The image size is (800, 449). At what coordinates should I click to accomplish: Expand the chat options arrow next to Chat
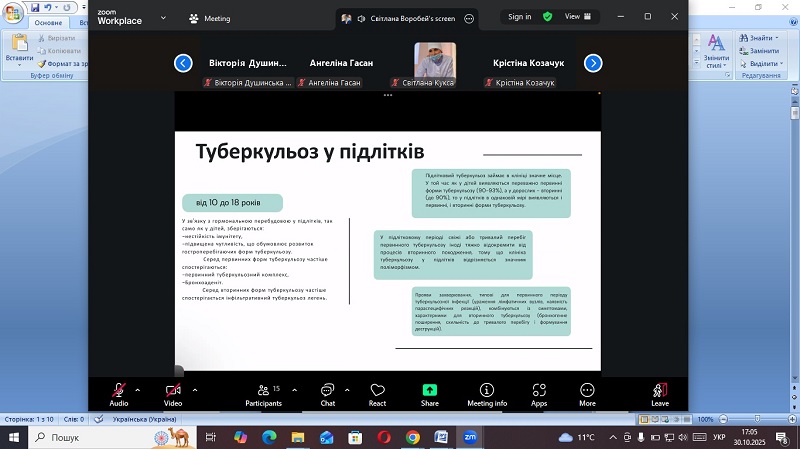pyautogui.click(x=346, y=389)
